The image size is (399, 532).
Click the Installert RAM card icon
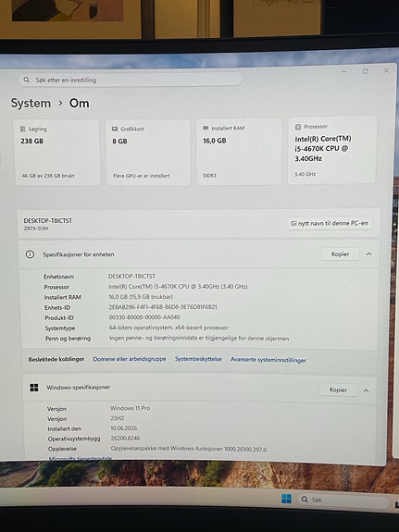click(x=206, y=128)
